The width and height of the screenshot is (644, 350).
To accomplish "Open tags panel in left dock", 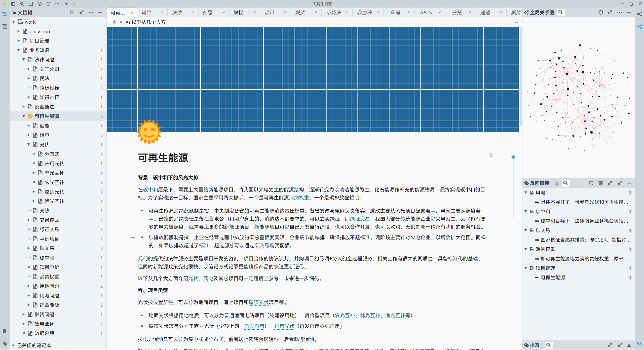I will [5, 343].
